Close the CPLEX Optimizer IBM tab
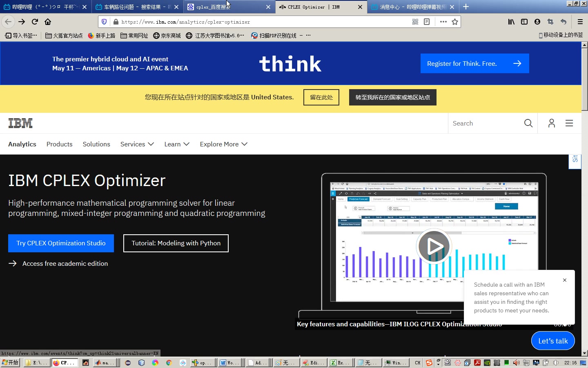This screenshot has height=368, width=588. tap(360, 7)
